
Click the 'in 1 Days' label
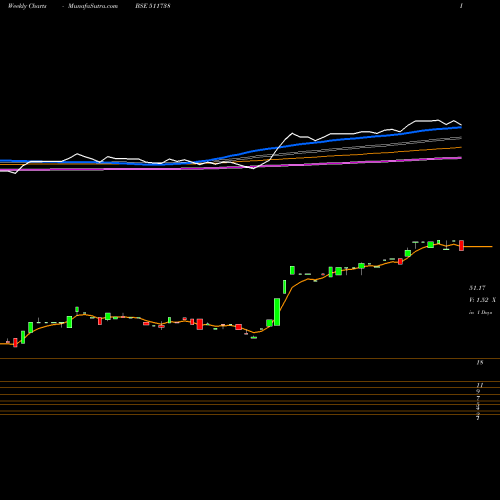[x=481, y=313]
